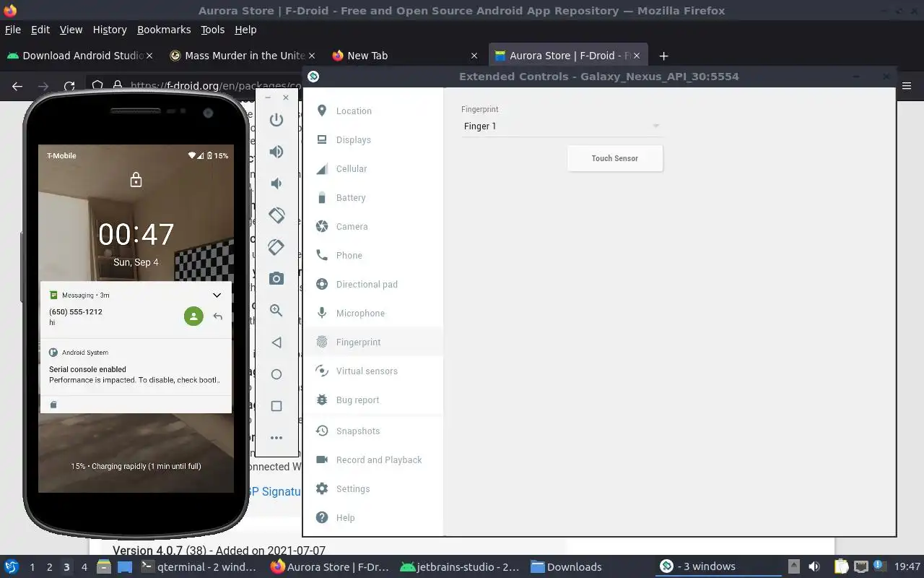
Task: Select Bug report in sidebar
Action: click(x=373, y=400)
